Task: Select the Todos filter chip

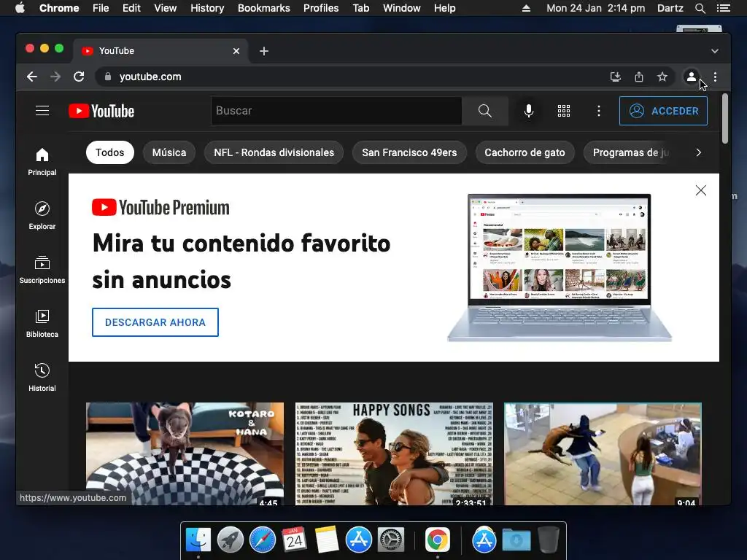Action: [x=109, y=152]
